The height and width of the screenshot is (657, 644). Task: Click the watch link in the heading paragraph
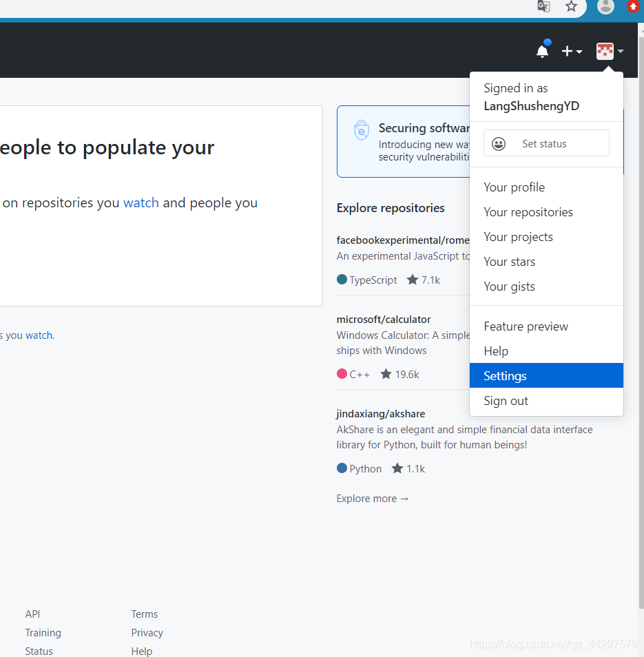coord(141,202)
